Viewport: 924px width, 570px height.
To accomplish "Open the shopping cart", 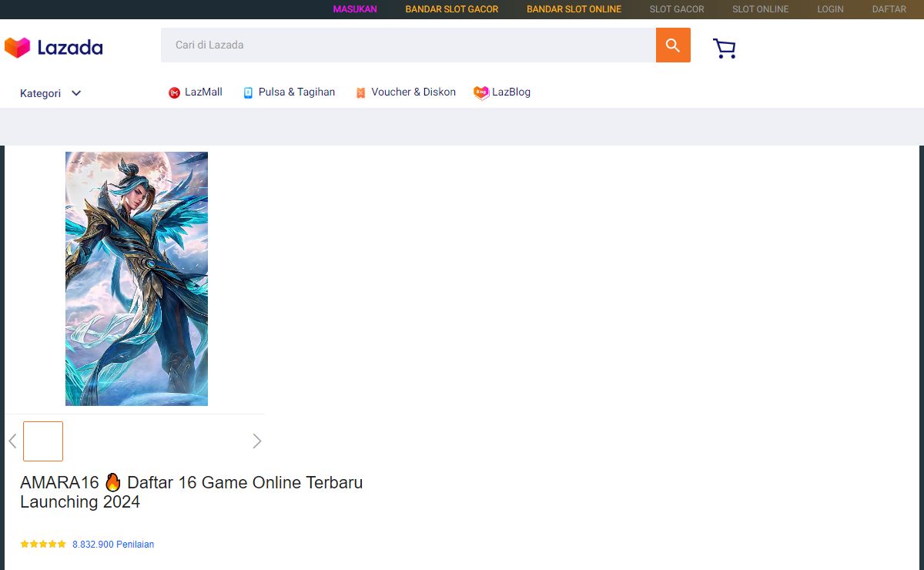I will coord(725,49).
